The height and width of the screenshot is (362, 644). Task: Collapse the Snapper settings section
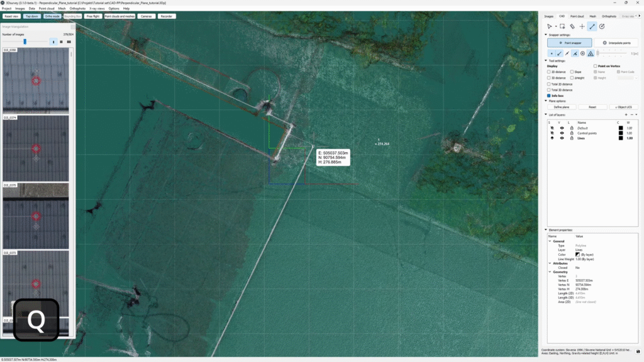pyautogui.click(x=546, y=35)
